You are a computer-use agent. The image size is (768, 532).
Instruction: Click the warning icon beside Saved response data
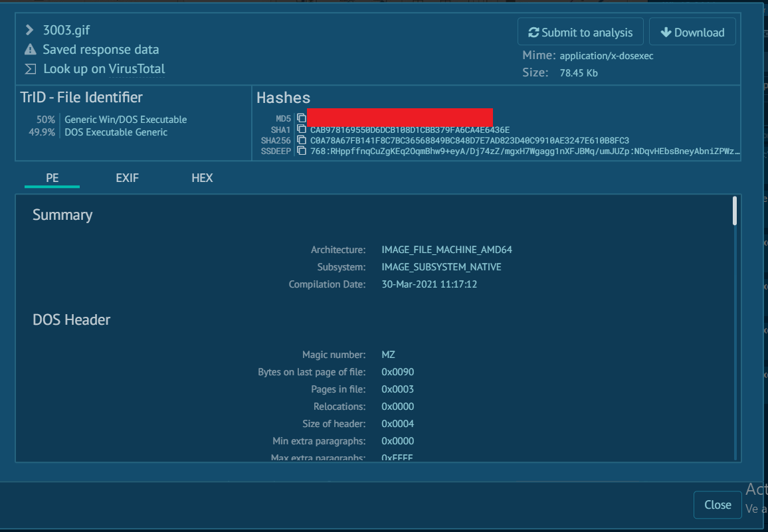point(30,50)
